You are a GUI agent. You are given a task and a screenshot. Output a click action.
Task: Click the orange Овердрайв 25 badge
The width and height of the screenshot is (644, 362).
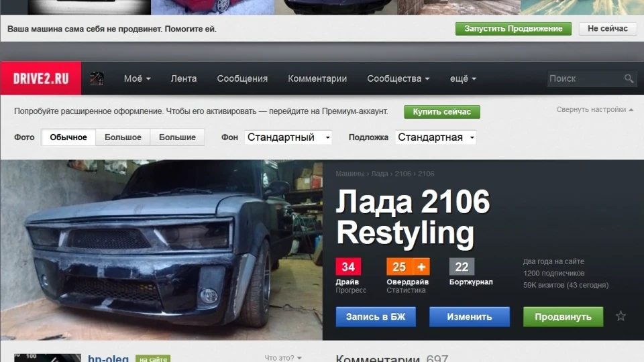[x=399, y=267]
